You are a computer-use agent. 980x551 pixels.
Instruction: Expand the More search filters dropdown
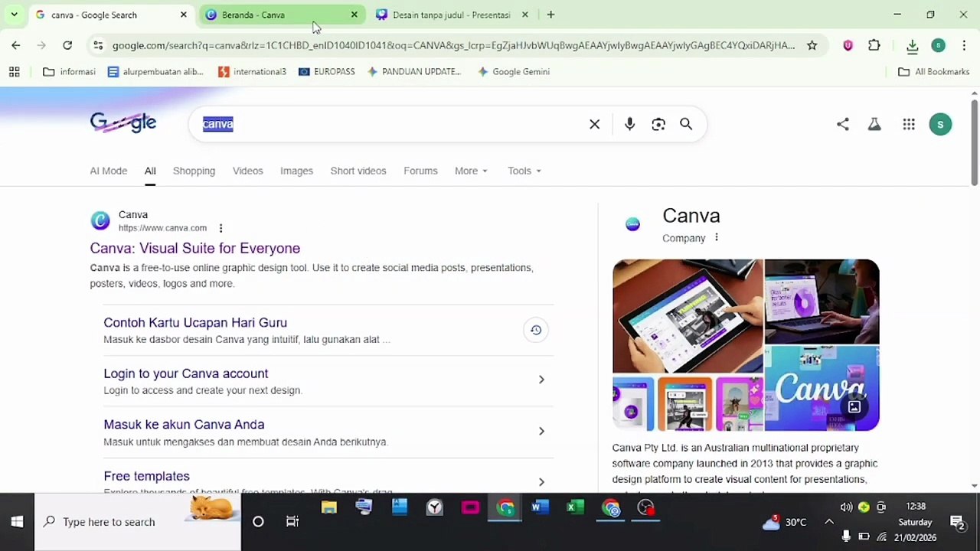pyautogui.click(x=471, y=171)
